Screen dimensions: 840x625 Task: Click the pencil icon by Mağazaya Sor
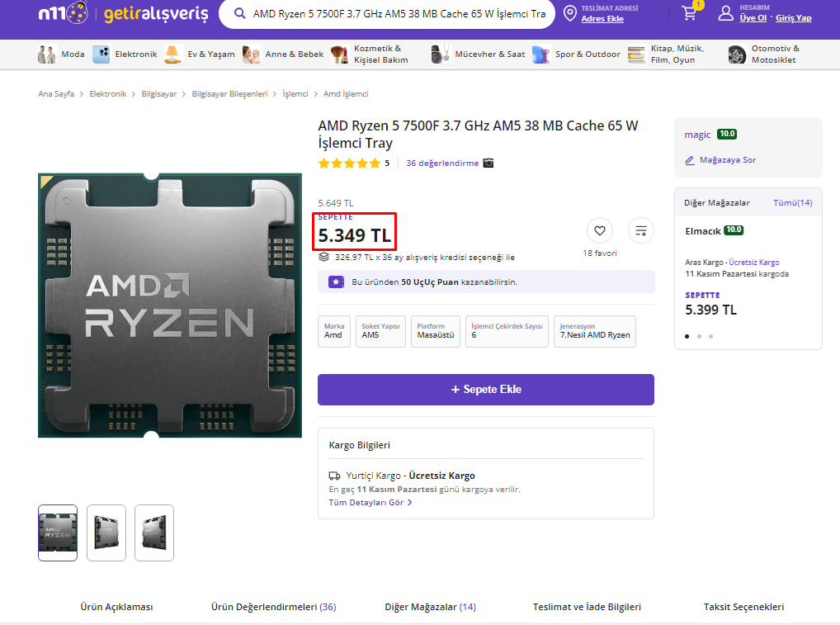(x=690, y=160)
